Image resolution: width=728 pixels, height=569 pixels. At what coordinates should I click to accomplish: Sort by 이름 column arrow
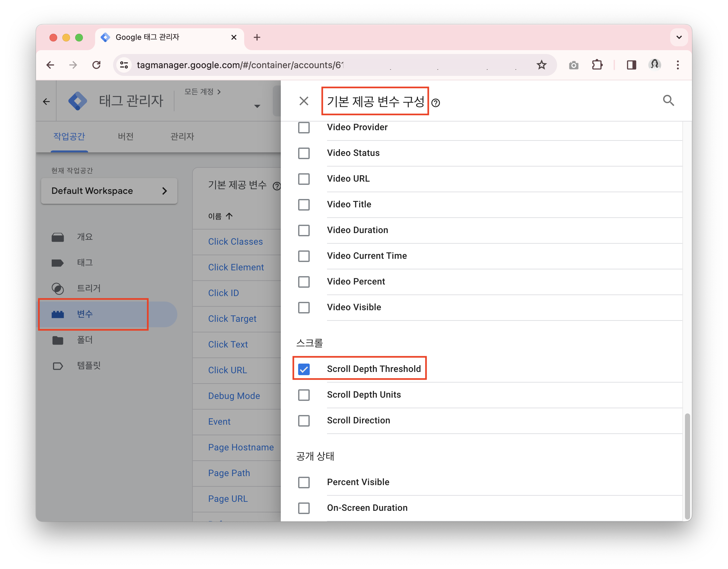pyautogui.click(x=229, y=216)
